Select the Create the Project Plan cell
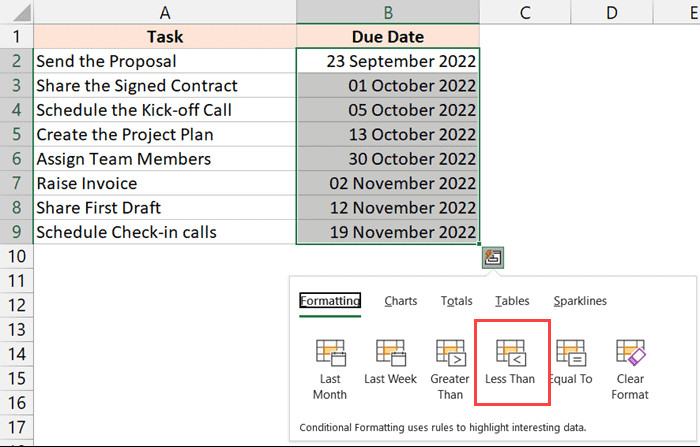The height and width of the screenshot is (447, 700). coord(164,134)
